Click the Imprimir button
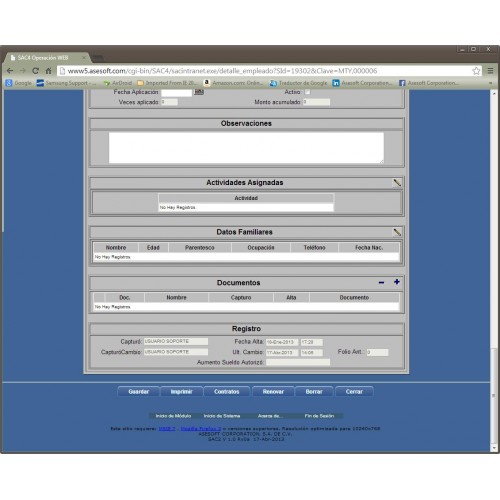500x500 pixels. coord(182,392)
